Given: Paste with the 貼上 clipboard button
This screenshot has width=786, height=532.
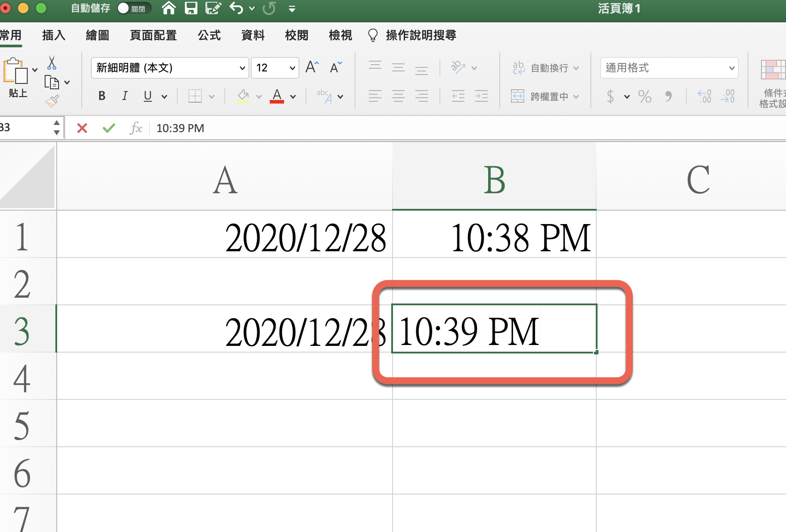Looking at the screenshot, I should (x=16, y=77).
